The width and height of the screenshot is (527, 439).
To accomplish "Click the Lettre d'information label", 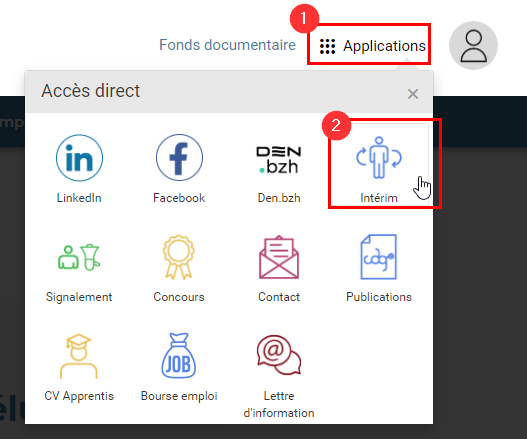I will click(x=279, y=404).
